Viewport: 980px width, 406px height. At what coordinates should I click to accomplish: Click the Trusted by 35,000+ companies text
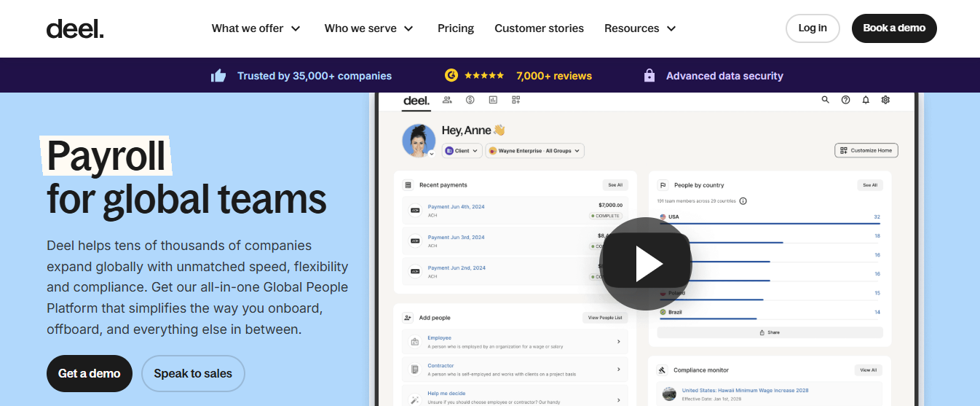pos(315,76)
